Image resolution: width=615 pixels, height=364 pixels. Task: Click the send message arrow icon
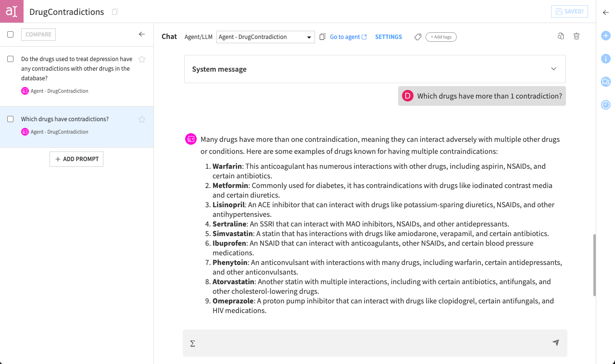point(555,343)
